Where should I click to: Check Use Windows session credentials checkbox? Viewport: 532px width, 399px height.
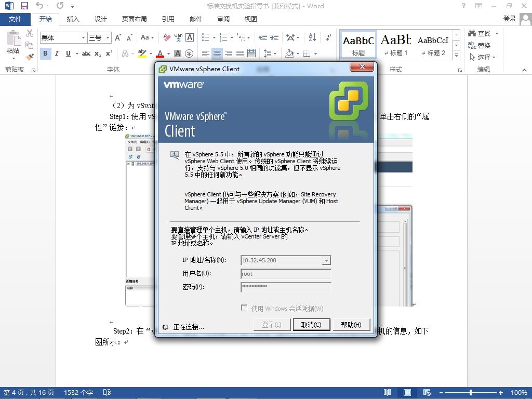(x=244, y=308)
